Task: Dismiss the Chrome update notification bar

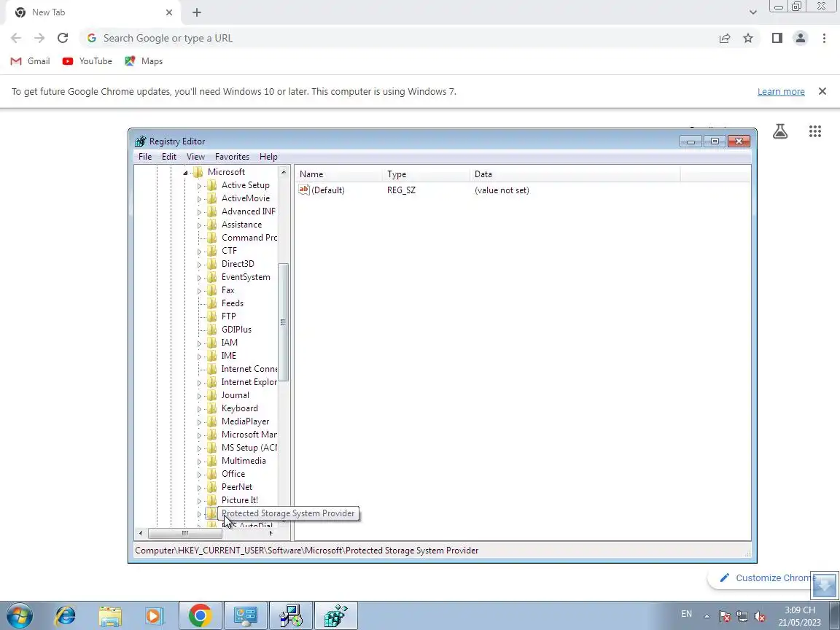Action: (822, 92)
